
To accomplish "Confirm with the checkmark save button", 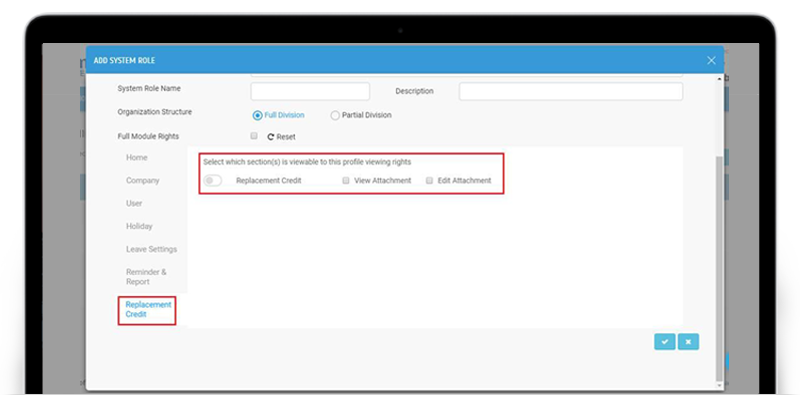I will 665,342.
